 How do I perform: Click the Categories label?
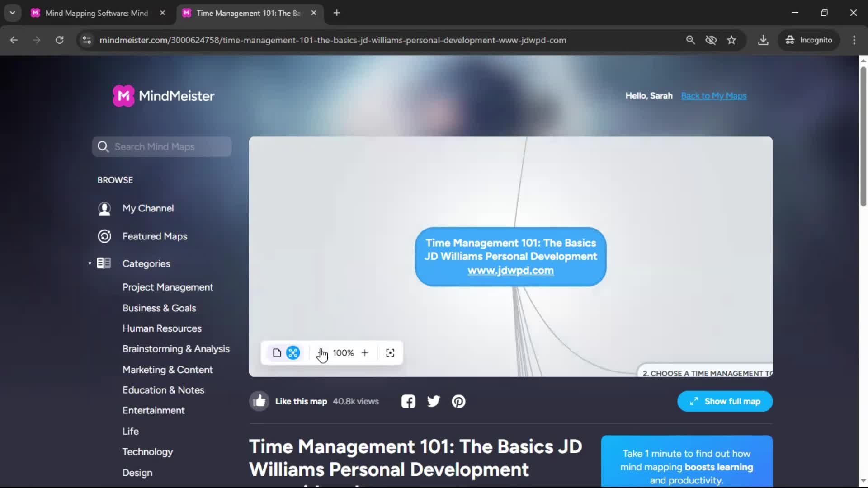(146, 263)
